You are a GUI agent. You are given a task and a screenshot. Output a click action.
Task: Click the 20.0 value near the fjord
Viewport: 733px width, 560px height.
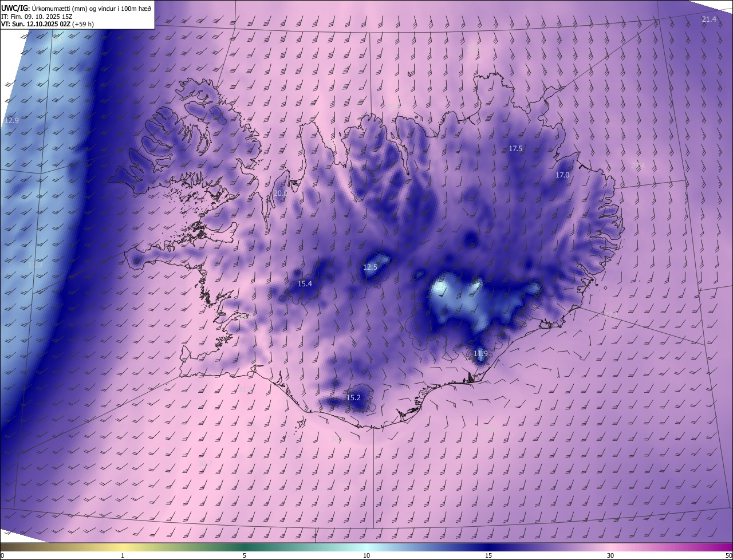[x=281, y=194]
